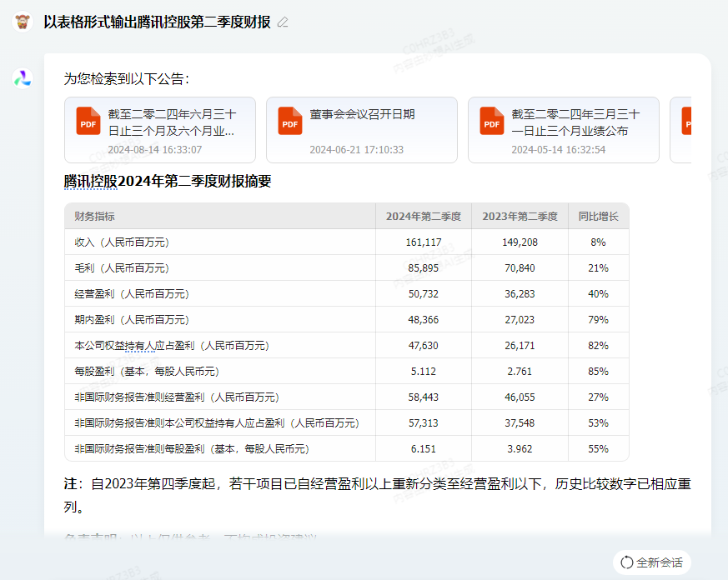Click the 26,171 value
Image resolution: width=728 pixels, height=580 pixels.
point(520,346)
